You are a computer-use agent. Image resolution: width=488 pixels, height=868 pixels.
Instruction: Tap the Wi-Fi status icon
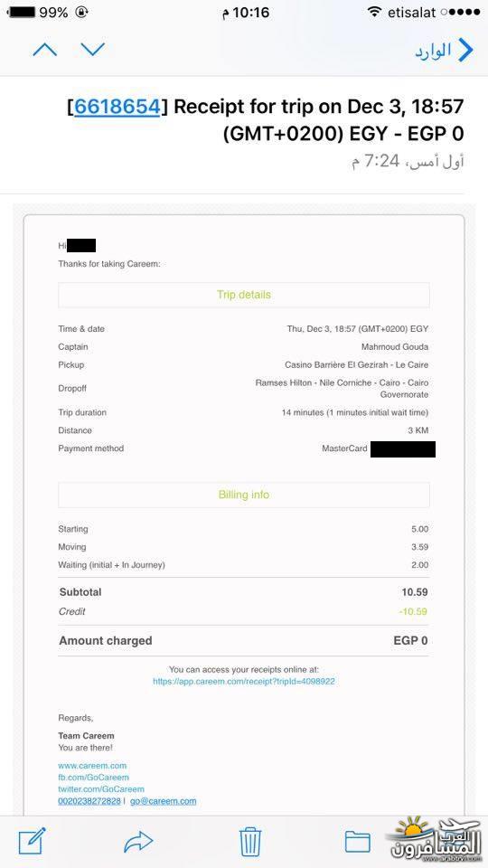[374, 12]
